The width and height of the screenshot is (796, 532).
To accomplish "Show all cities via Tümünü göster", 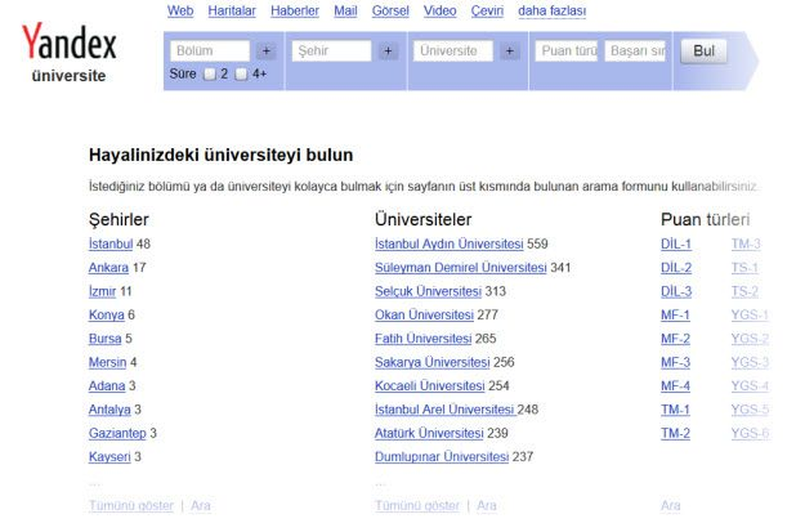I will [131, 505].
